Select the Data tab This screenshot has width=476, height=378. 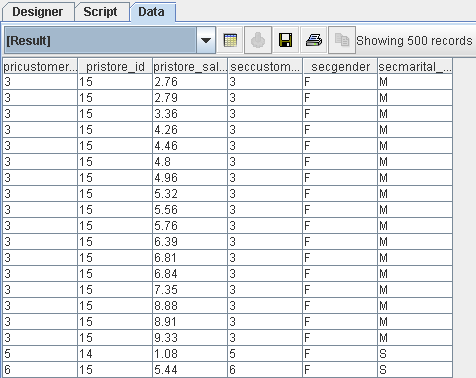click(x=151, y=12)
